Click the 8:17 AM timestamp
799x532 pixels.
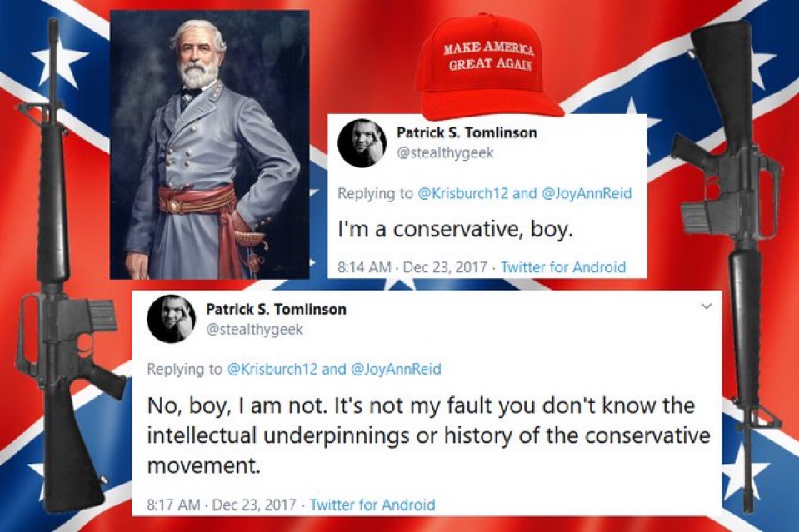click(173, 505)
